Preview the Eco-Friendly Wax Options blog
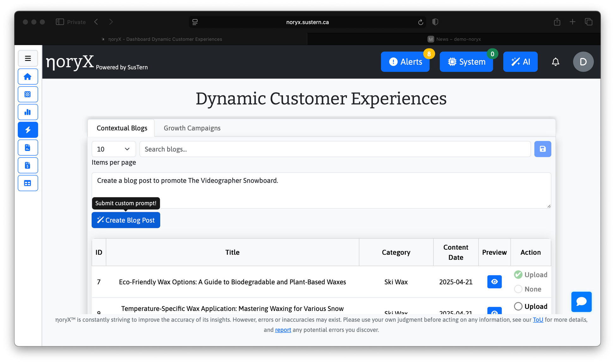Image resolution: width=615 pixels, height=364 pixels. pos(494,282)
